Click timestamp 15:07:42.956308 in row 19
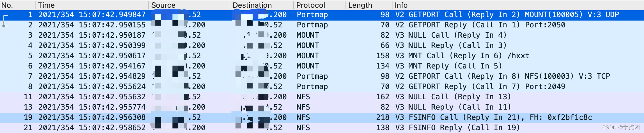This screenshot has height=133, width=644. (112, 118)
